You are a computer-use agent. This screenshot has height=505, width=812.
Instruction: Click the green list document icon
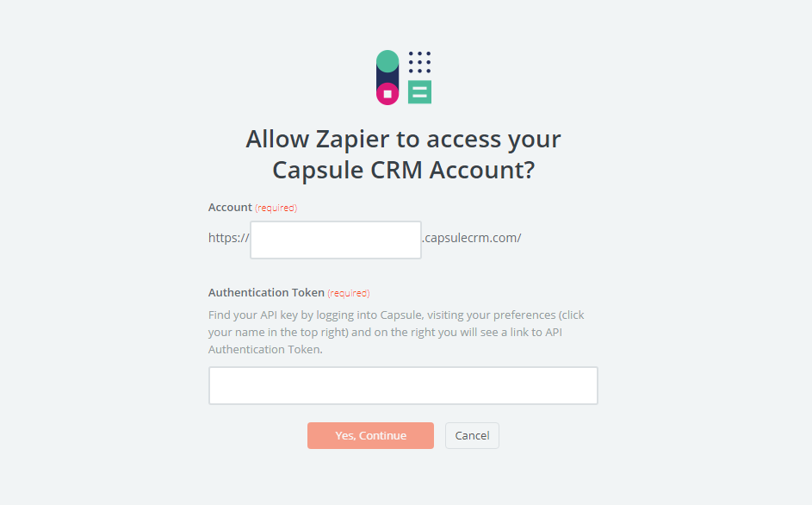click(419, 92)
